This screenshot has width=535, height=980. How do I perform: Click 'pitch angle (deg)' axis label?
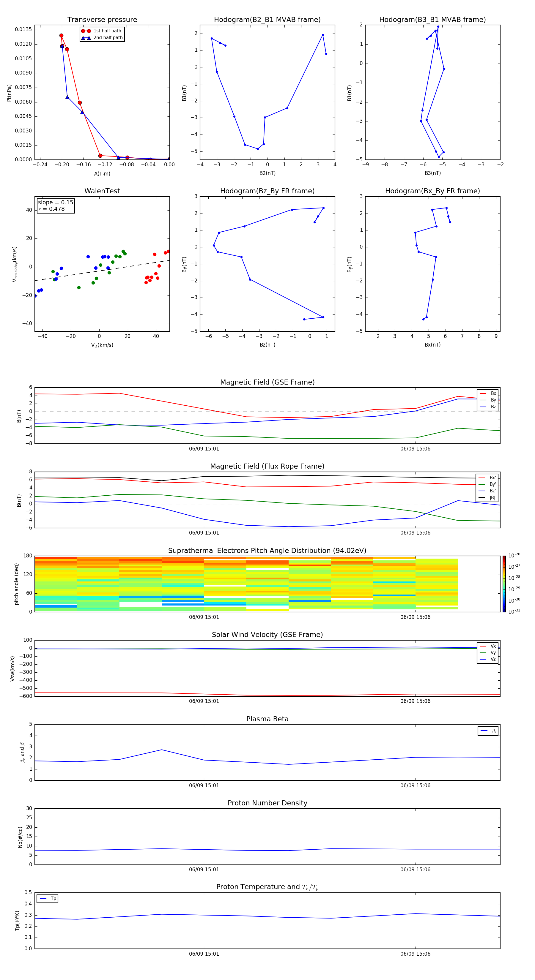(16, 584)
